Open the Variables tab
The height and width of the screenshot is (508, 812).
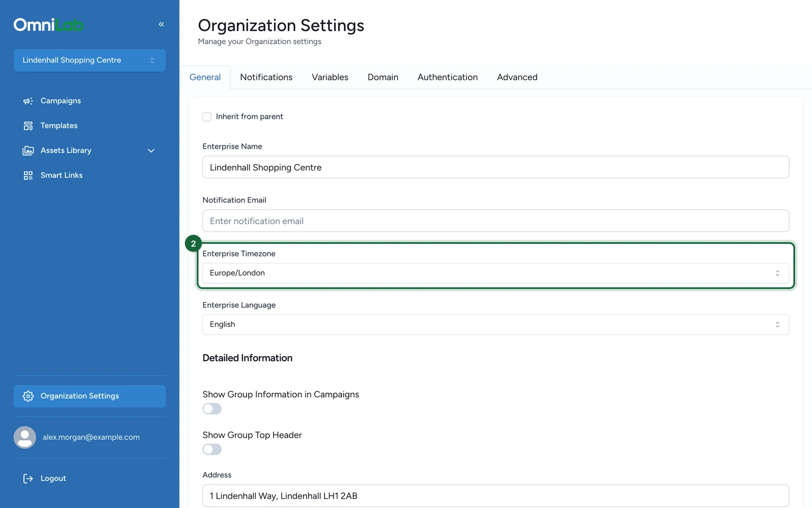pyautogui.click(x=330, y=77)
